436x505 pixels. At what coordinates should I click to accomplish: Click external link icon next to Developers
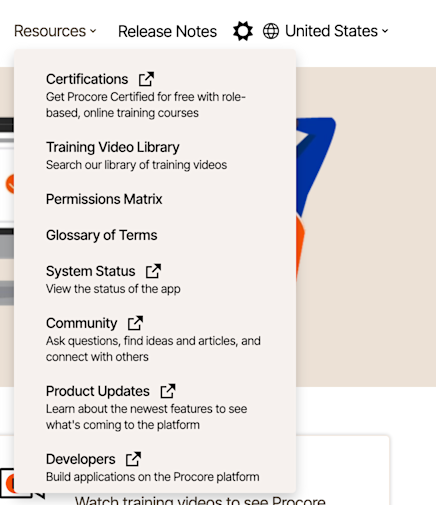coord(133,459)
